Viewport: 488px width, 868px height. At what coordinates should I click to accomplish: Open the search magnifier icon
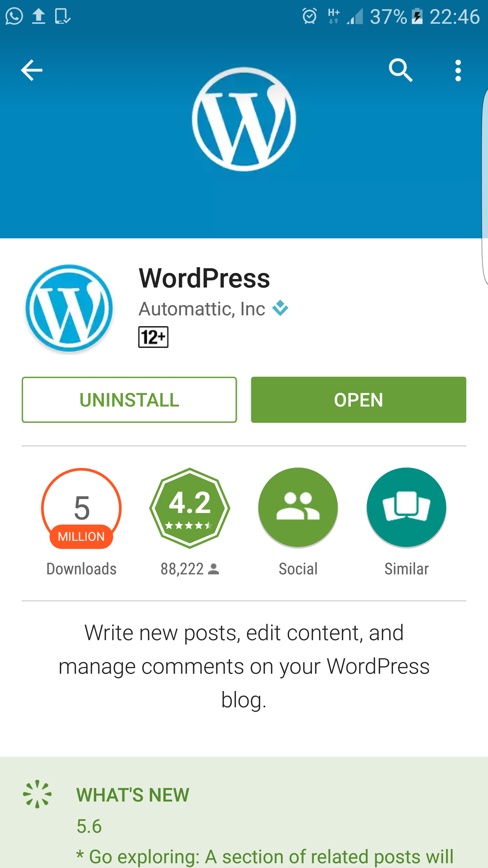[401, 70]
